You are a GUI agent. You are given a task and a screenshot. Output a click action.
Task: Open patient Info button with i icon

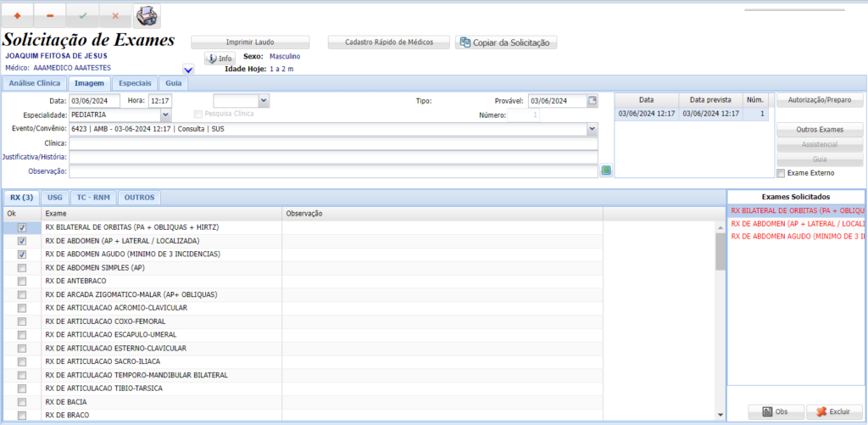[220, 59]
